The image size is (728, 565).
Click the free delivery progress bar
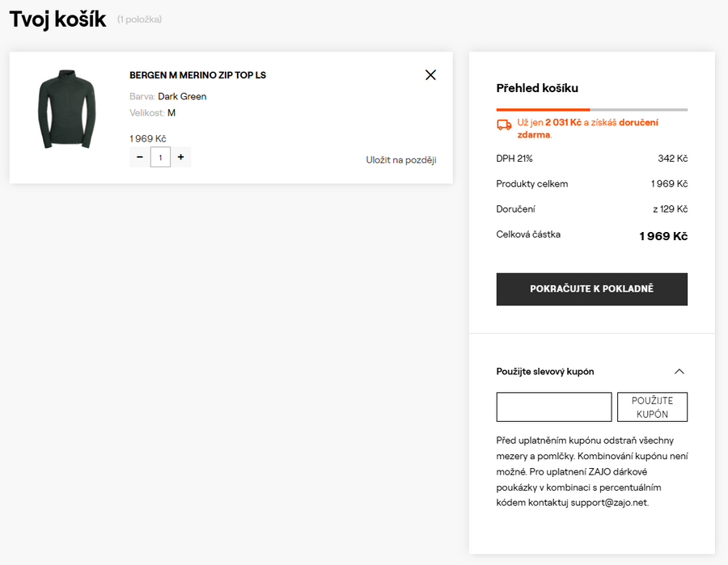click(x=591, y=109)
